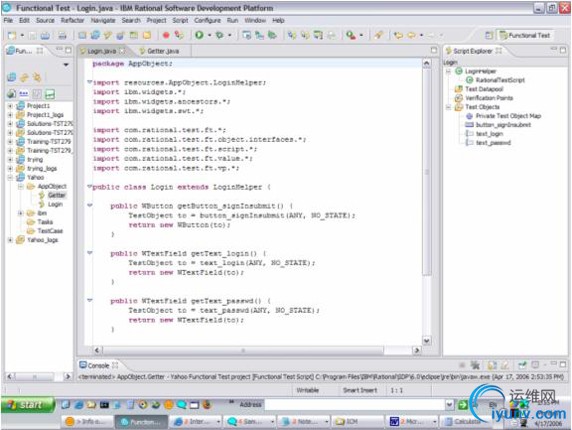Click the green Run script button
The image size is (572, 430).
tap(199, 35)
